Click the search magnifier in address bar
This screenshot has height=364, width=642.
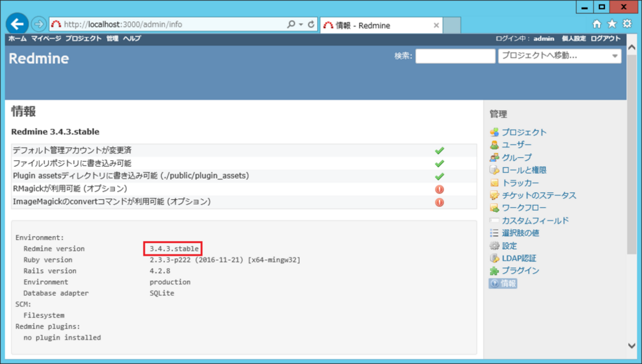coord(291,24)
